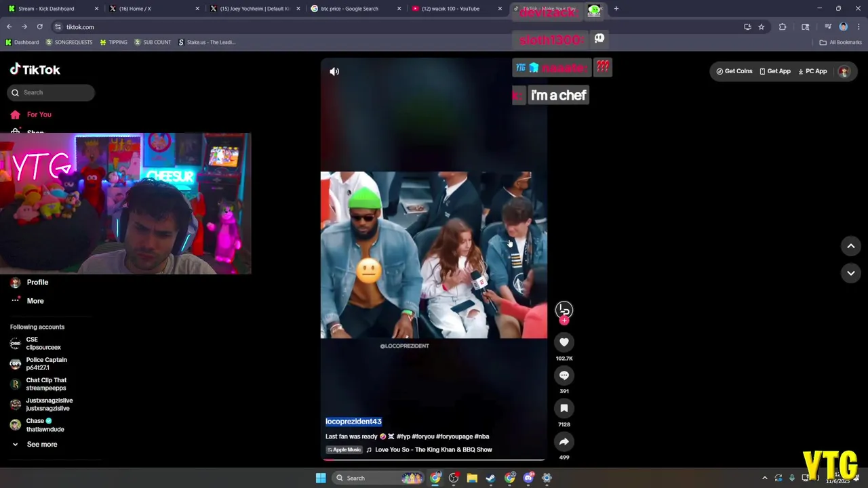868x488 pixels.
Task: Go to the next video using down chevron
Action: (x=851, y=273)
